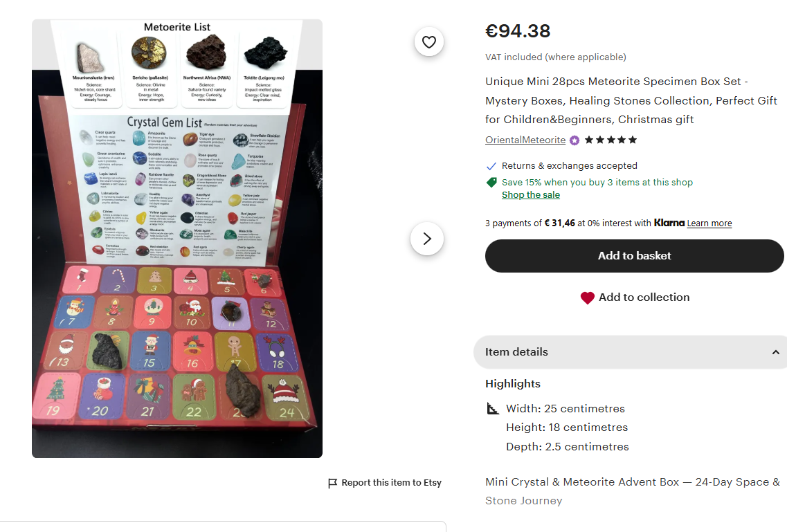
Task: Click the flag icon beside Report this item
Action: 332,482
